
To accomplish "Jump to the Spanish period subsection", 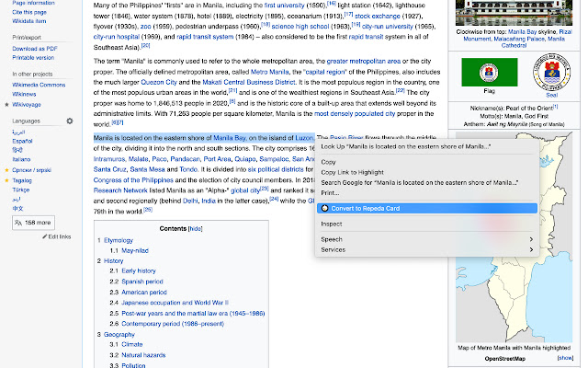I will (x=142, y=282).
